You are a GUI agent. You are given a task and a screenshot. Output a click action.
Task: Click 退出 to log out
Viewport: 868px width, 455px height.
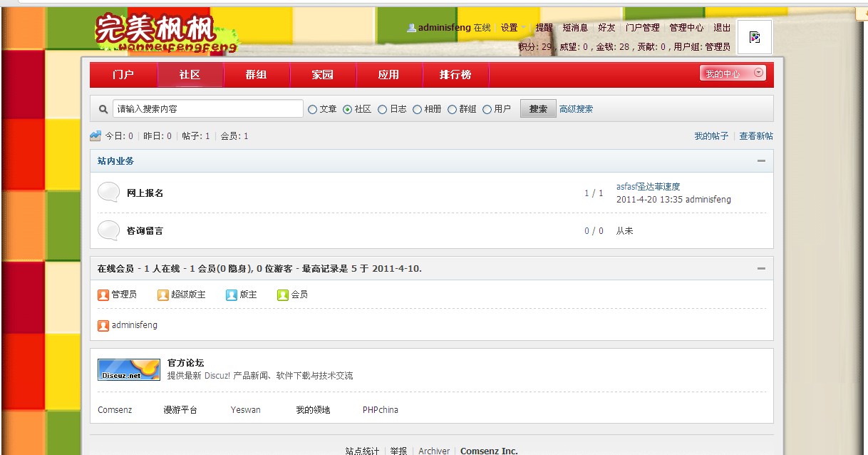coord(722,28)
